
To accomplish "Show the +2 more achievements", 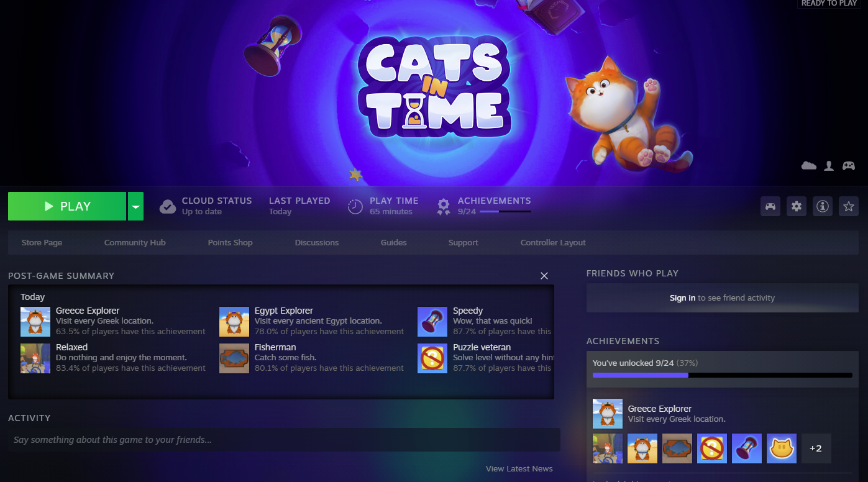I will (x=816, y=448).
